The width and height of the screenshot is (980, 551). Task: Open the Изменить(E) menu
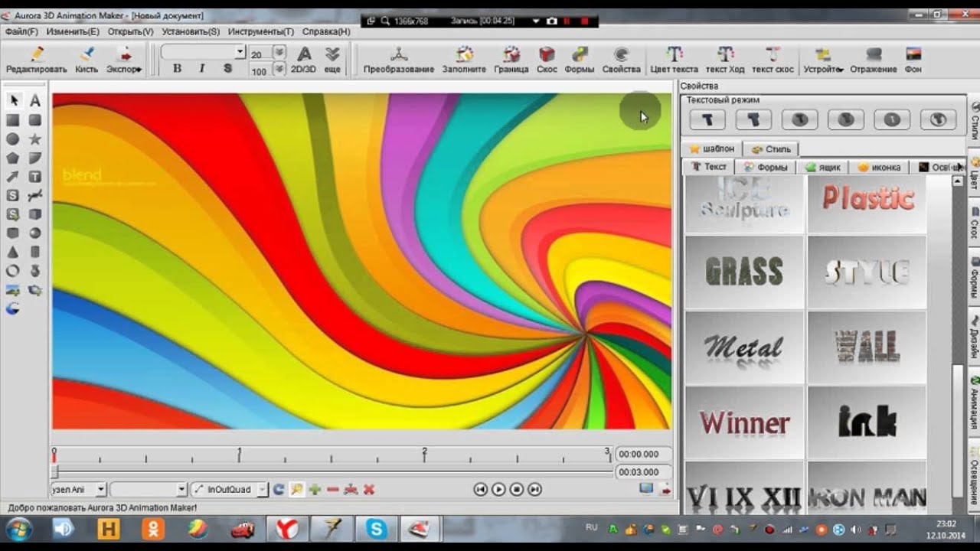73,31
